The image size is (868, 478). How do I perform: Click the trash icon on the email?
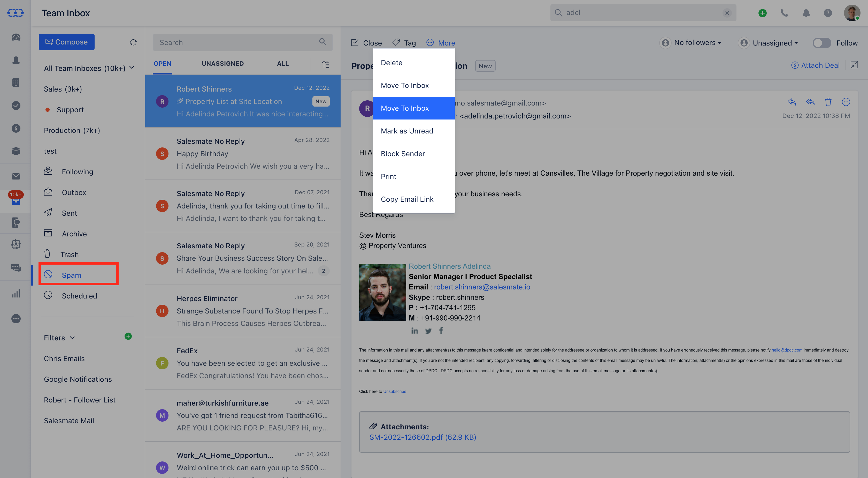(828, 102)
